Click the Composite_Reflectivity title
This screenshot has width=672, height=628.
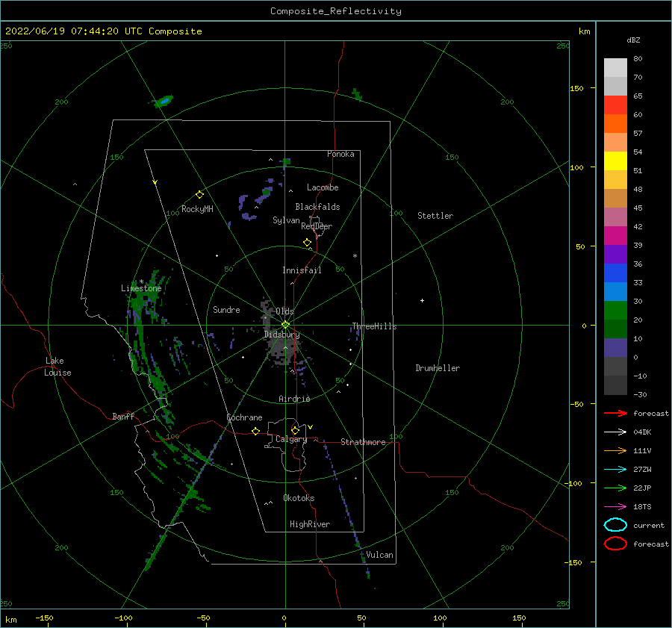click(335, 11)
